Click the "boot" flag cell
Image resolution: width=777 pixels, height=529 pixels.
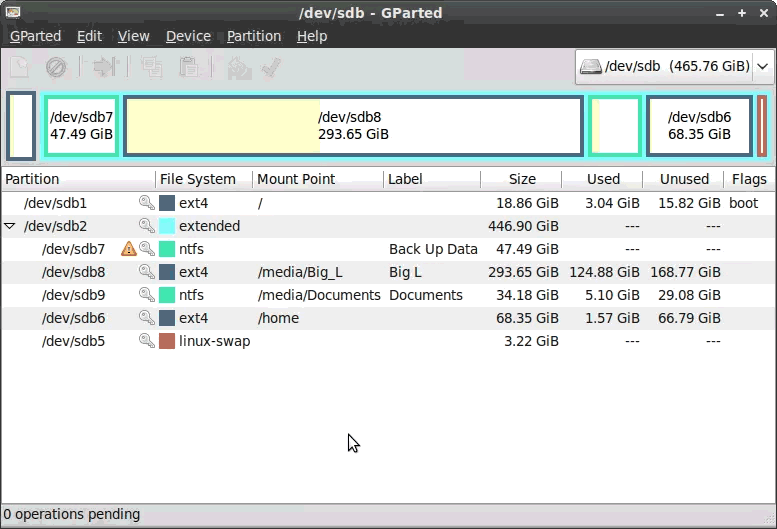tap(743, 203)
